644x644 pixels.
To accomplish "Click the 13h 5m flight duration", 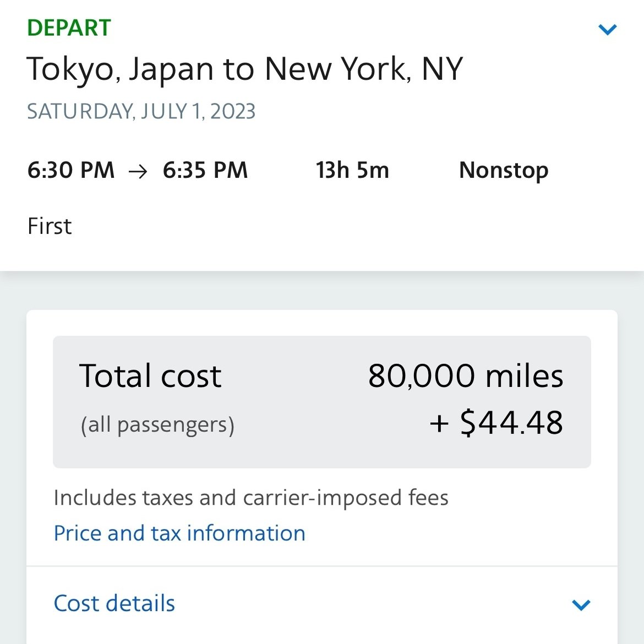I will pos(352,171).
